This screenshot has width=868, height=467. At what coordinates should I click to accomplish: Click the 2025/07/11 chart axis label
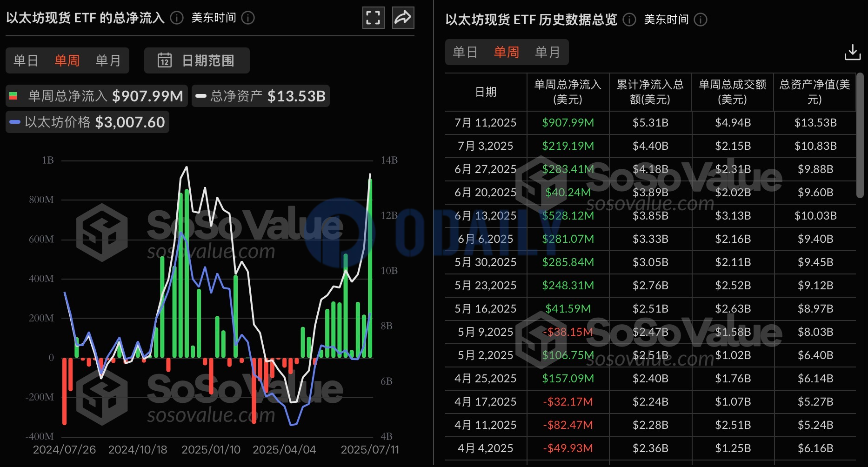[370, 450]
